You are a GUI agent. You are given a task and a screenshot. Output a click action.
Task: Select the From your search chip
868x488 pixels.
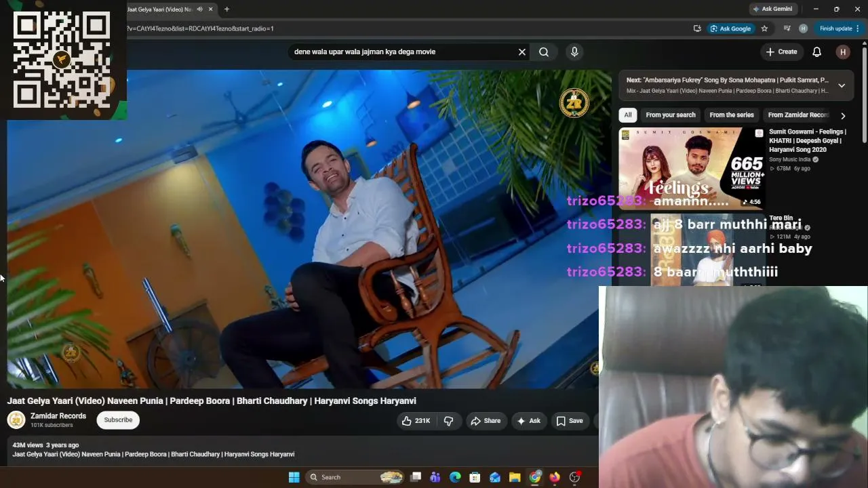(x=671, y=115)
